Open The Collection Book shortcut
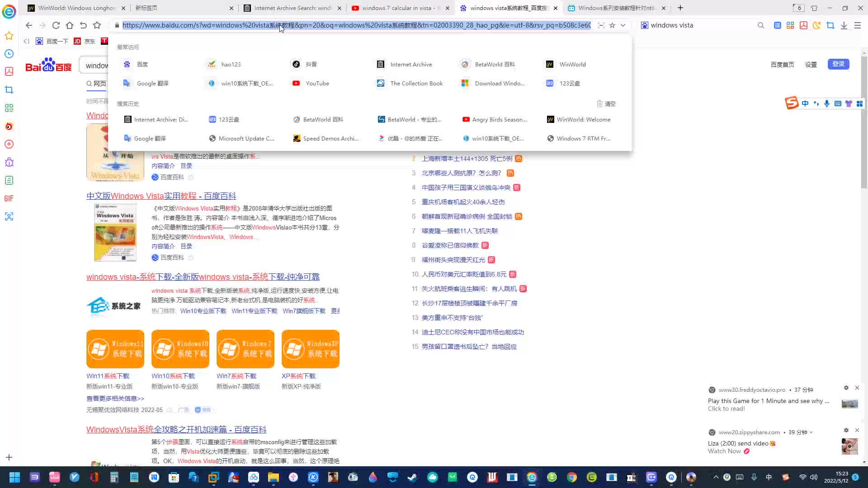 coord(410,83)
